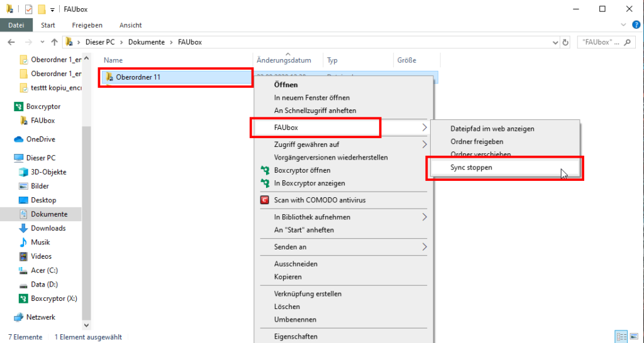Choose Sync stoppen from FAUbox submenu
Image resolution: width=644 pixels, height=343 pixels.
point(471,168)
